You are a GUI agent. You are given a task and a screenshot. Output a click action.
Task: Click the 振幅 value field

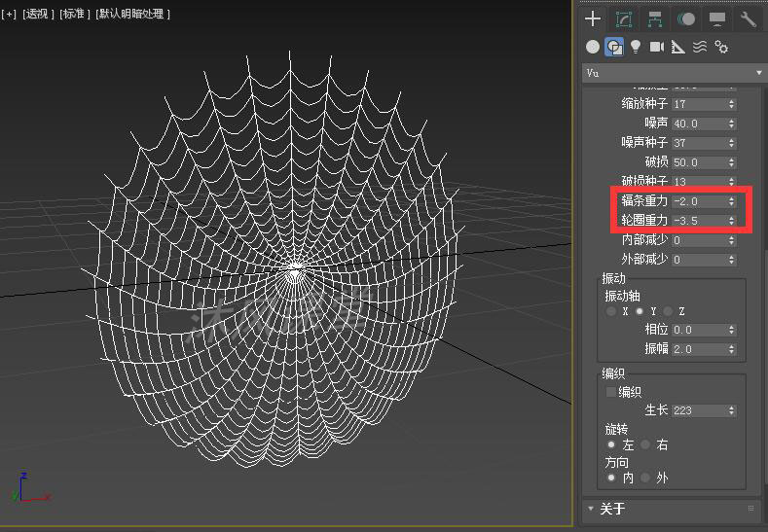click(697, 349)
